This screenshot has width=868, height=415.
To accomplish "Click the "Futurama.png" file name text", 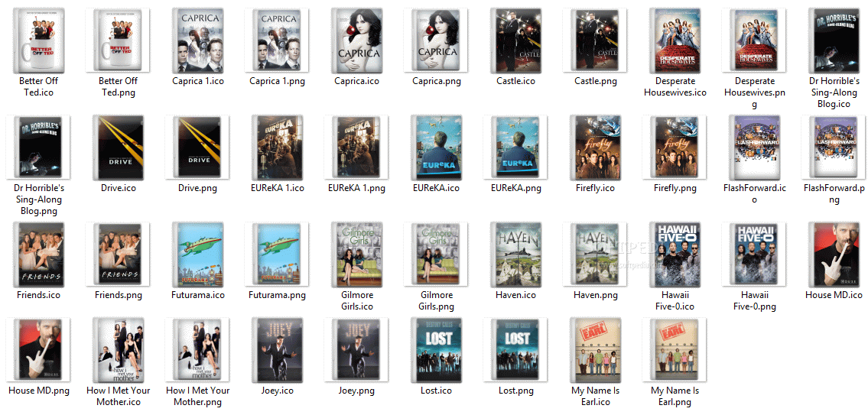I will [278, 296].
